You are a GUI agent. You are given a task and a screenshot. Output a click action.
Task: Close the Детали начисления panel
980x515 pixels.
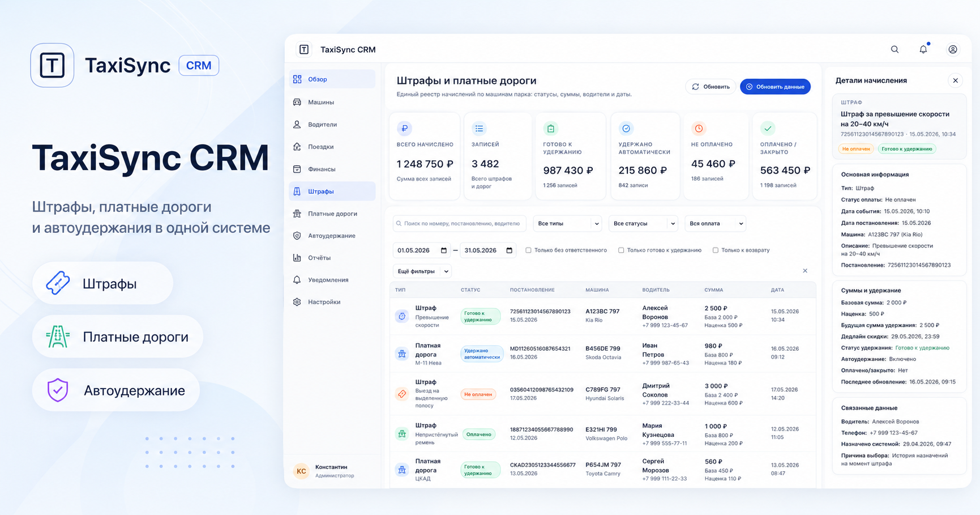(x=955, y=80)
